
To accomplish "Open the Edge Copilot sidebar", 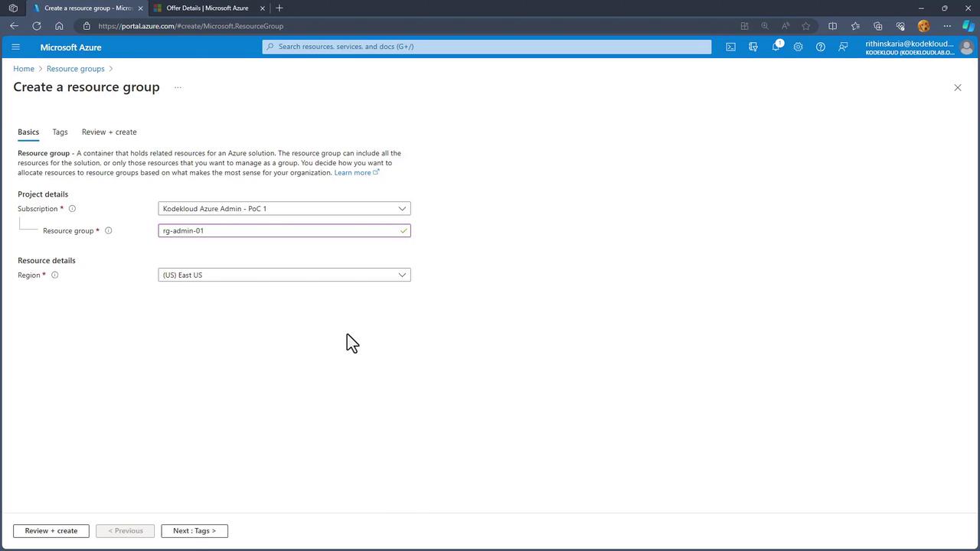I will (x=969, y=26).
